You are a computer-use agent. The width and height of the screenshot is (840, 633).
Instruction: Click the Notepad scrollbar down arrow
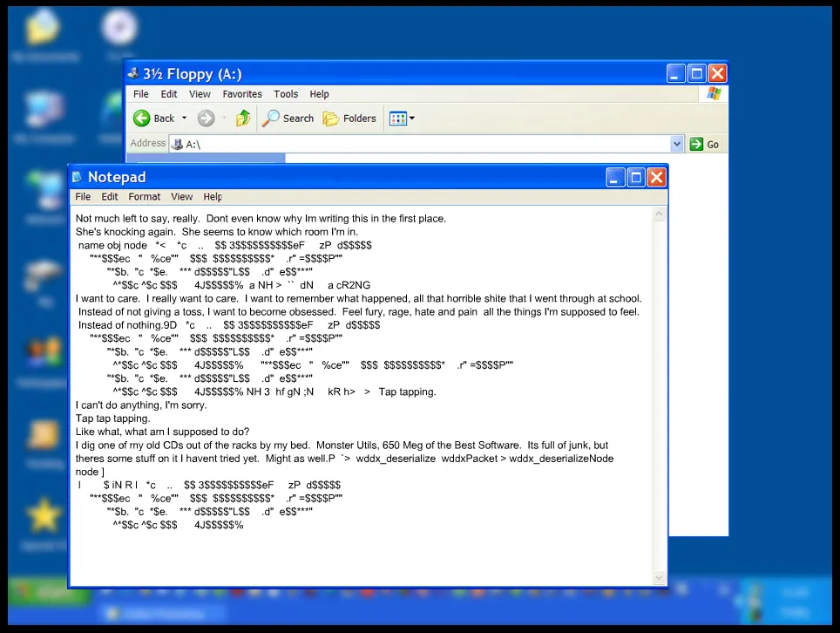(x=660, y=577)
